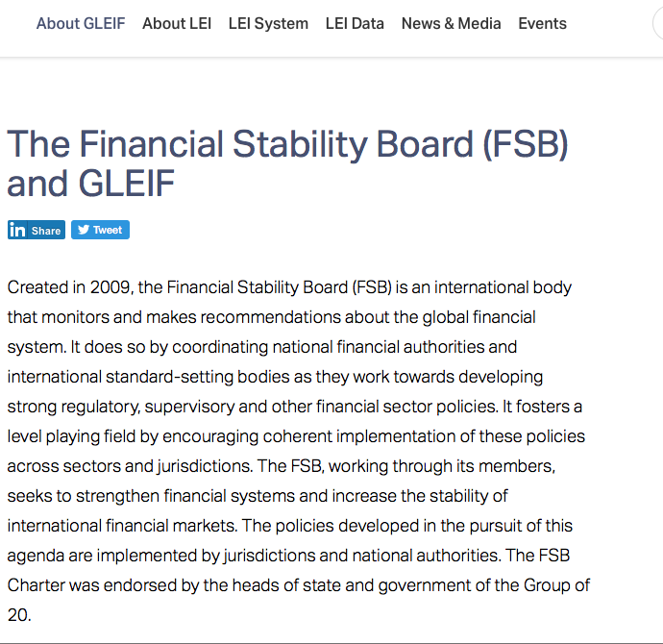Select the LEI Data menu item
663x644 pixels.
[355, 23]
